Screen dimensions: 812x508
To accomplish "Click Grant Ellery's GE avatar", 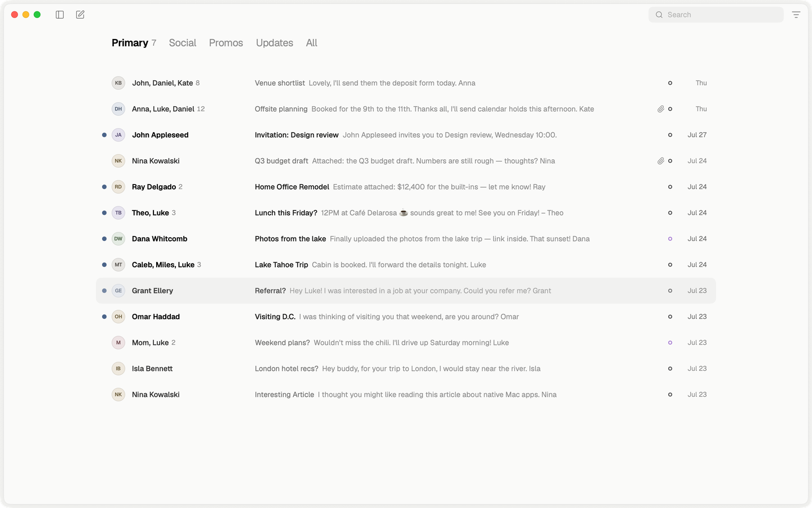I will pos(118,291).
